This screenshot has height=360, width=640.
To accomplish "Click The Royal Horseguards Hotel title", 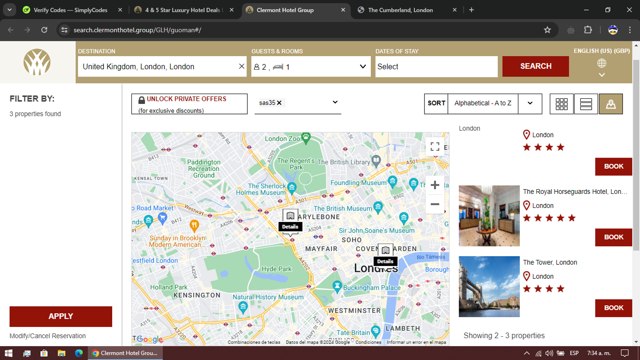I will (x=575, y=191).
